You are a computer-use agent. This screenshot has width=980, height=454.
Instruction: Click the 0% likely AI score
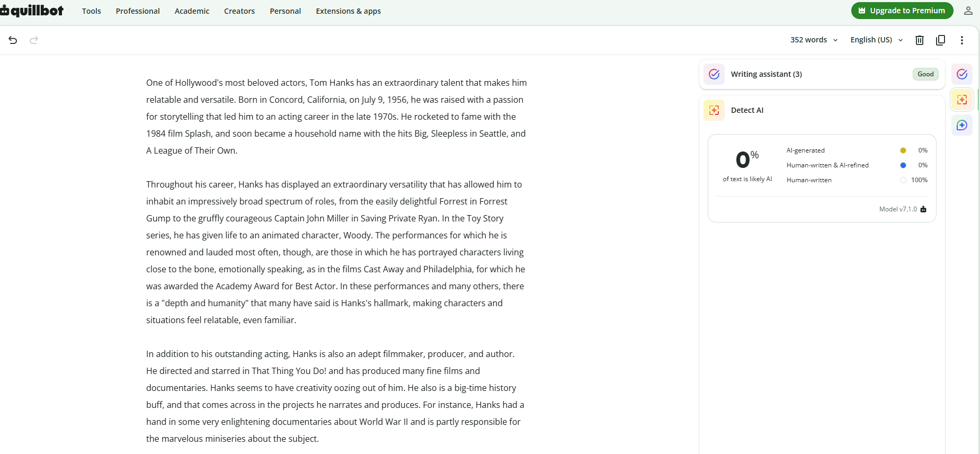coord(747,159)
